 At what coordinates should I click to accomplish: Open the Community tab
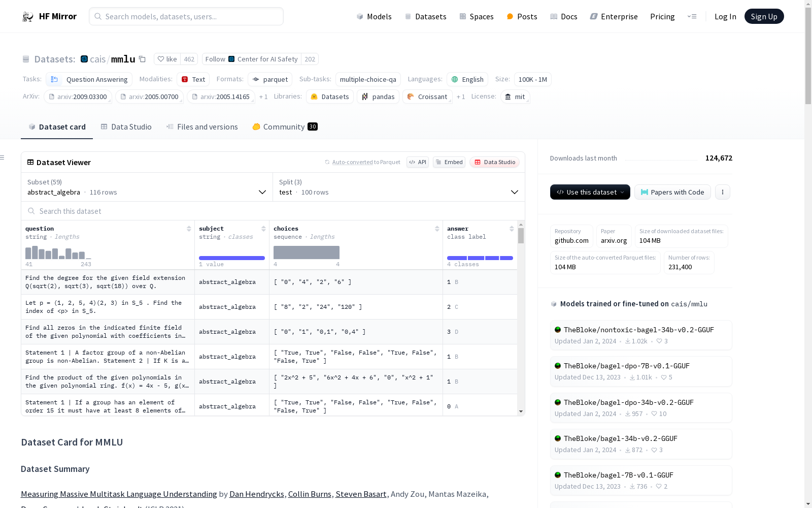[x=285, y=127]
